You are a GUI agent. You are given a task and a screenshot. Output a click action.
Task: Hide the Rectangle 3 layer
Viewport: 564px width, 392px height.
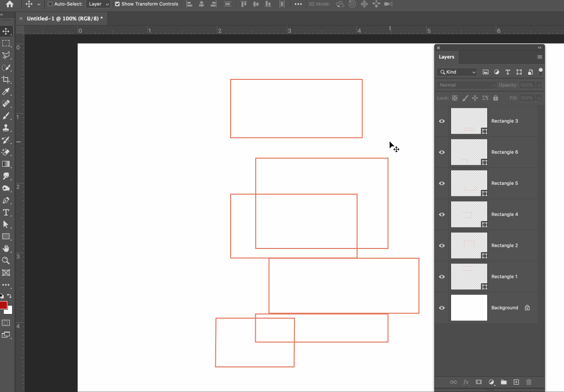click(442, 121)
